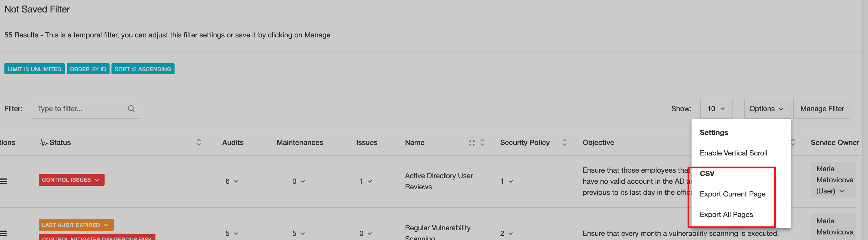868x240 pixels.
Task: Click the Manage Filter button
Action: coord(822,109)
